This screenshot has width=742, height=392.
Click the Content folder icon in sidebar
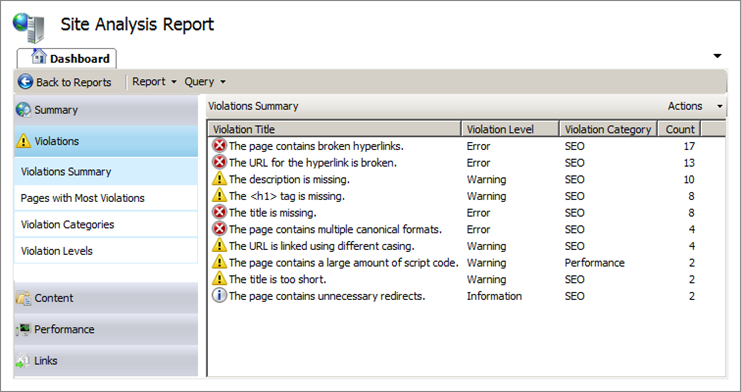(x=23, y=298)
